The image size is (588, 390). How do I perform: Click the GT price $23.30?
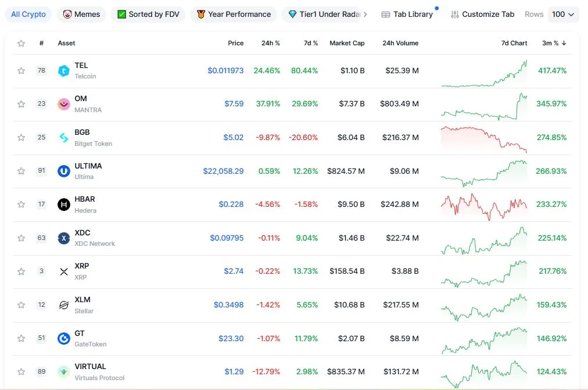(x=231, y=338)
